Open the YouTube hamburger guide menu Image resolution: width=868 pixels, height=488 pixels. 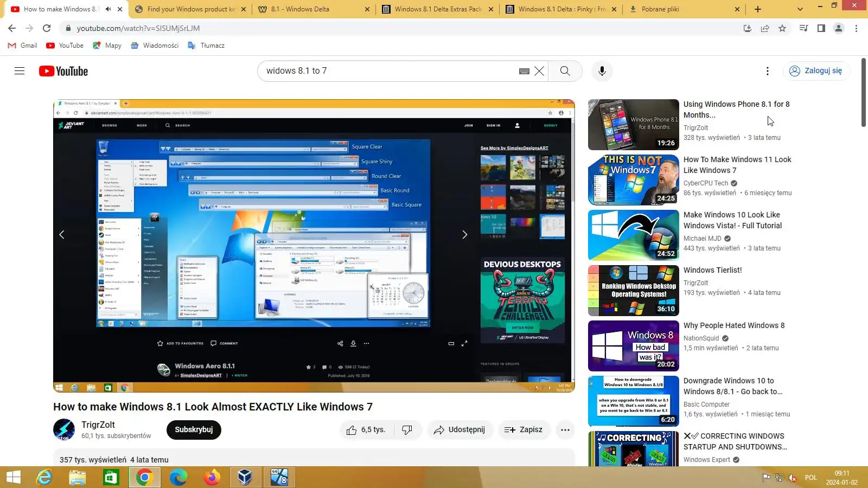20,71
